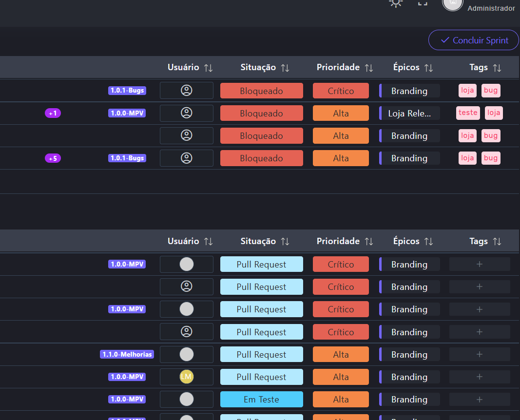Change the Crítico priority on the 1.0.1-Bugs row
This screenshot has width=520, height=420.
341,91
